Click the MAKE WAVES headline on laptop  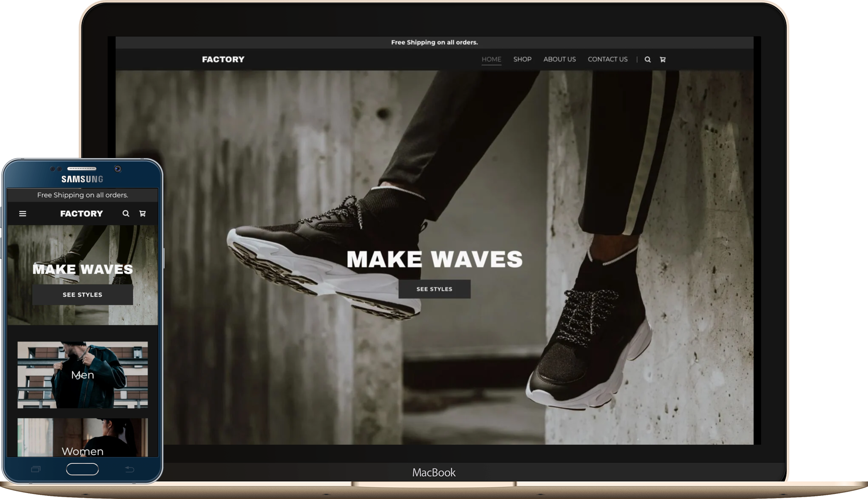434,259
